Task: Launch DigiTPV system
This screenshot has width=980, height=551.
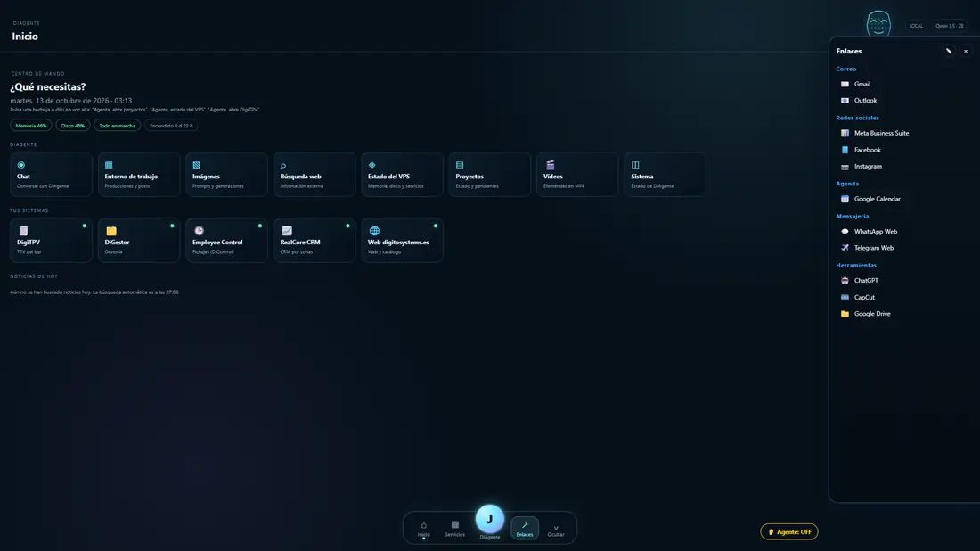Action: coord(52,240)
